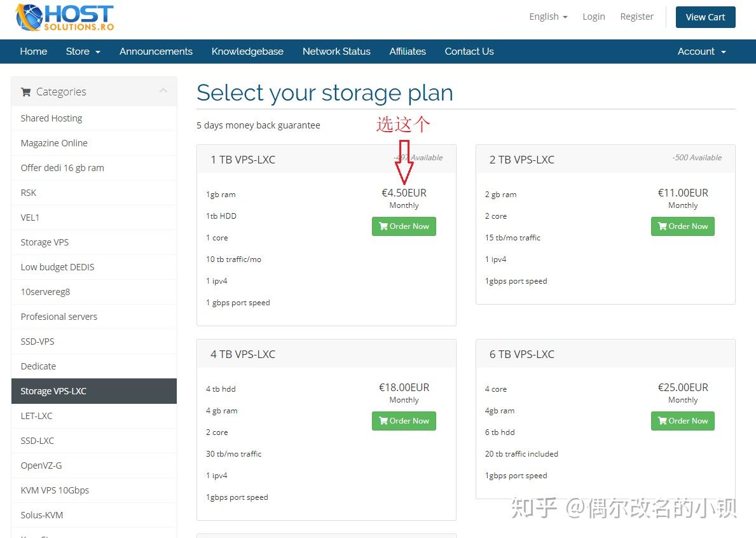
Task: Open the KVM VPS 10Gbps category
Action: 55,490
